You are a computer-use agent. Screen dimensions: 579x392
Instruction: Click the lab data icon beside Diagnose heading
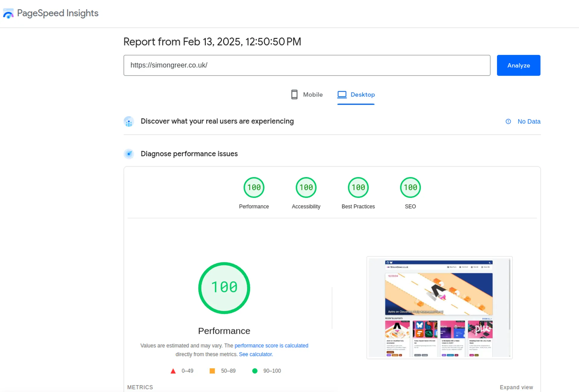(129, 154)
